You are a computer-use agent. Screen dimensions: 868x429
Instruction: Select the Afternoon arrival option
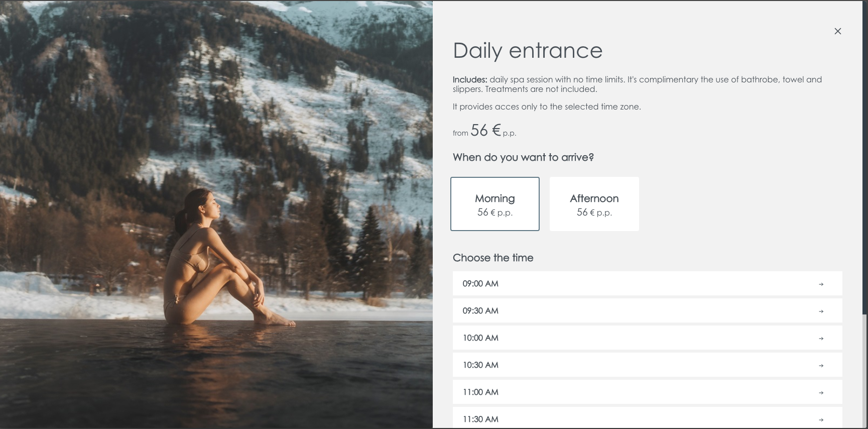[x=594, y=204]
